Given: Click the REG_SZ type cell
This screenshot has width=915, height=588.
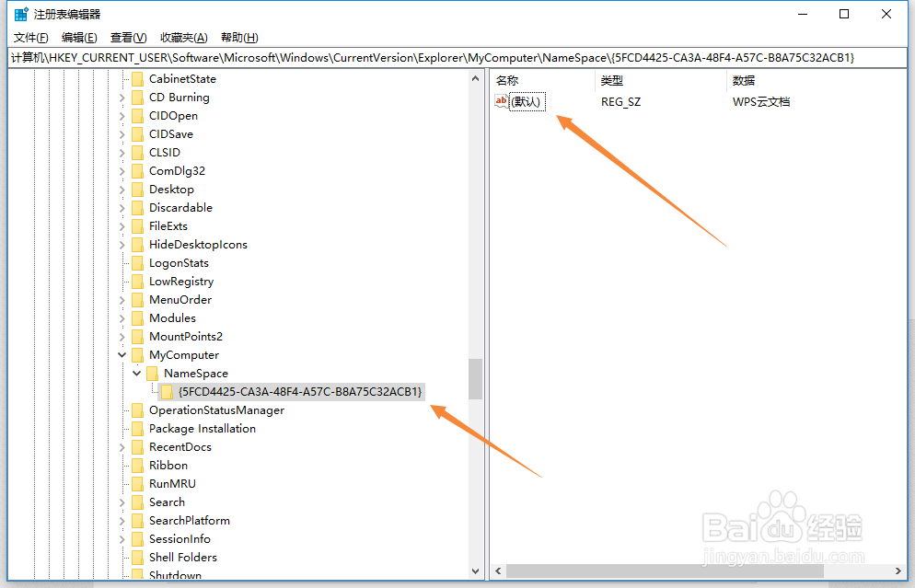Looking at the screenshot, I should click(620, 102).
